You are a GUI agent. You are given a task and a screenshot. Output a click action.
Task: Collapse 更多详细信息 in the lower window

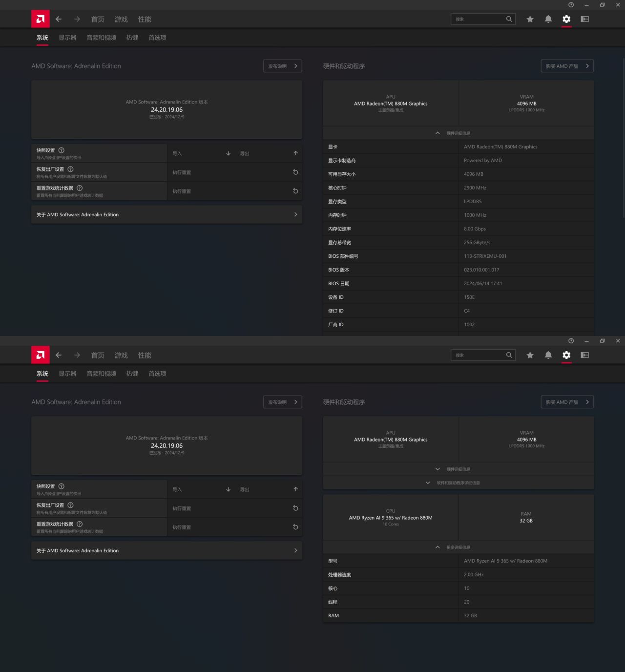coord(458,547)
